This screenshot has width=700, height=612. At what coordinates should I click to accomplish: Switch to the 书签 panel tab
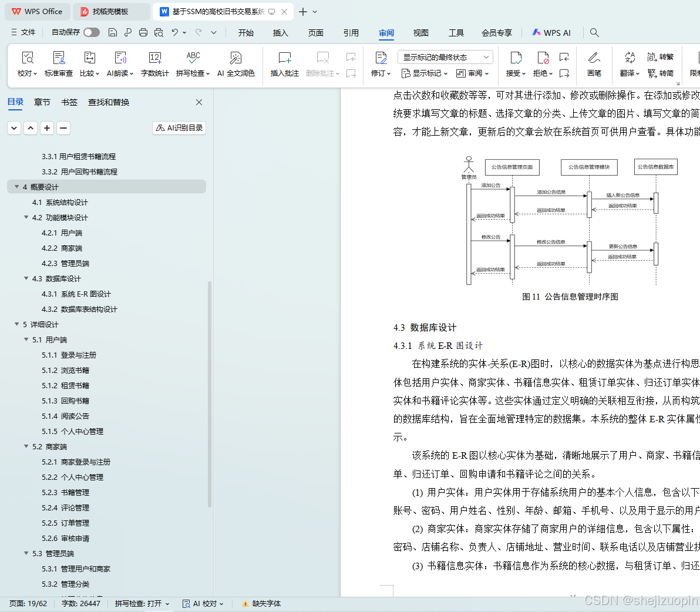[69, 102]
